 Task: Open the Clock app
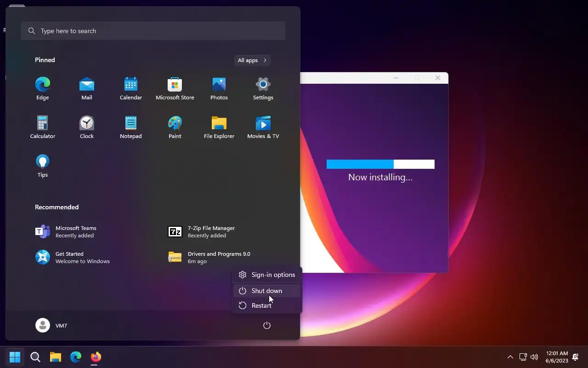tap(87, 127)
